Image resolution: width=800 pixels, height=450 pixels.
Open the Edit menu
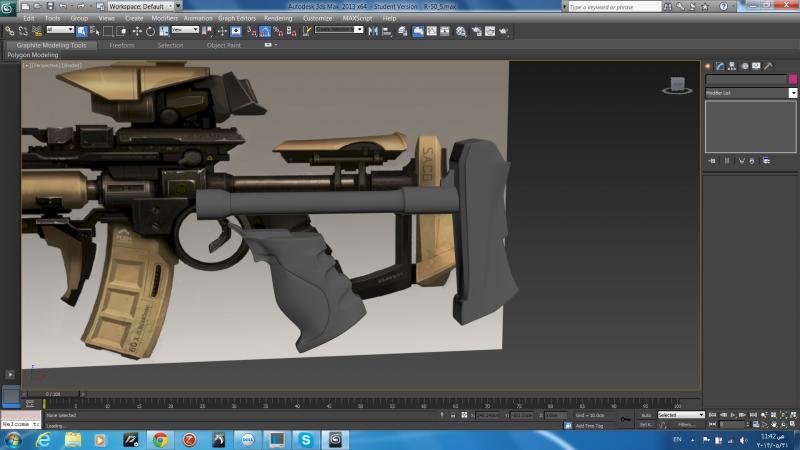pos(29,18)
